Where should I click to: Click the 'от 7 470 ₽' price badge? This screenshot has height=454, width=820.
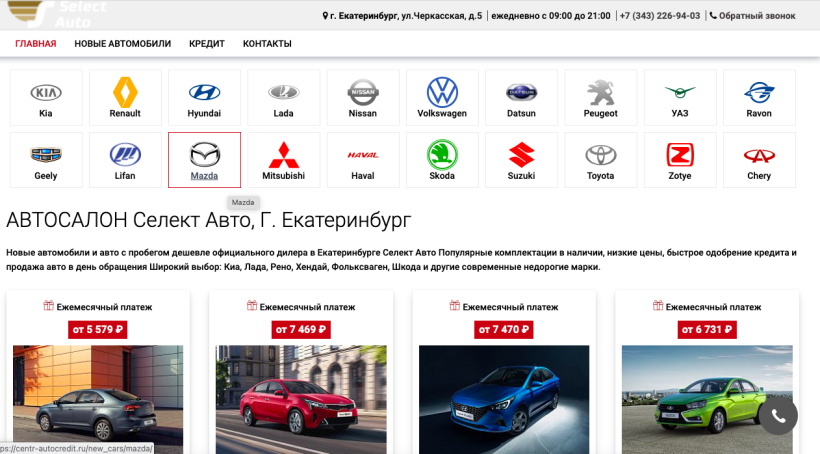click(504, 330)
